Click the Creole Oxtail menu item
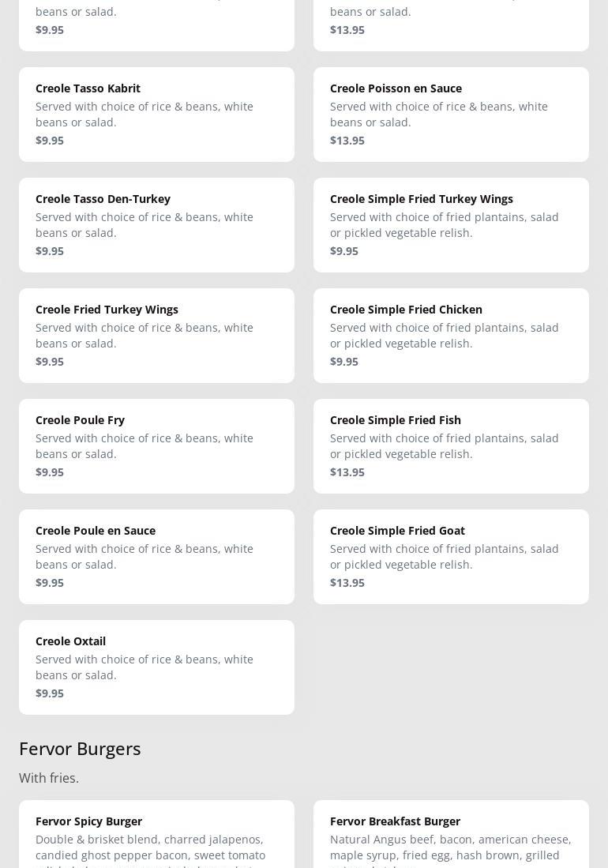The image size is (608, 868). [156, 667]
